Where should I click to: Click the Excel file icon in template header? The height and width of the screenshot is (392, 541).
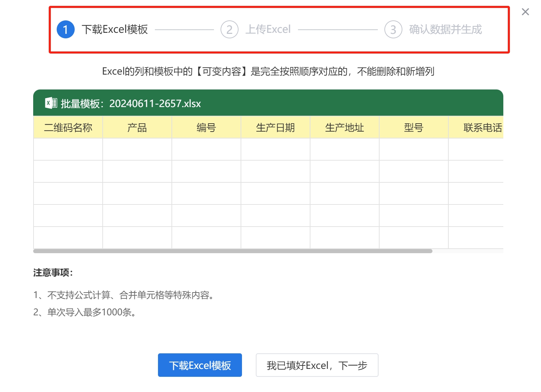51,103
